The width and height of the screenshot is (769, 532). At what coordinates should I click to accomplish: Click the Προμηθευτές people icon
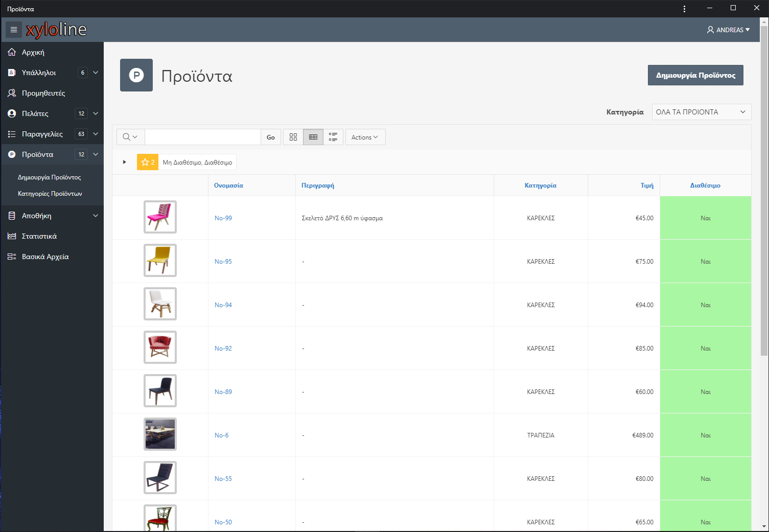12,93
